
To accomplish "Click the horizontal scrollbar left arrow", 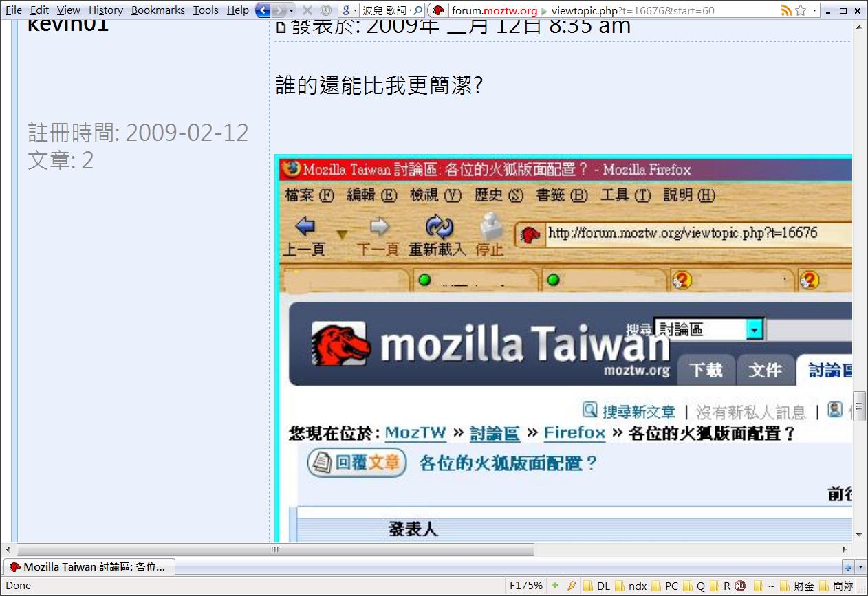I will [x=8, y=549].
